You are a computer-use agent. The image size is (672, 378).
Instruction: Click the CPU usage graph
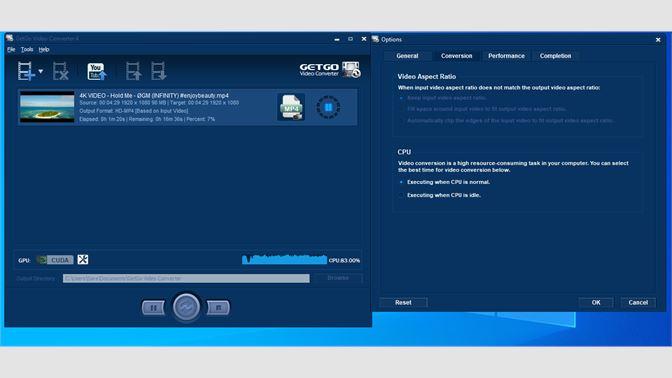[284, 259]
